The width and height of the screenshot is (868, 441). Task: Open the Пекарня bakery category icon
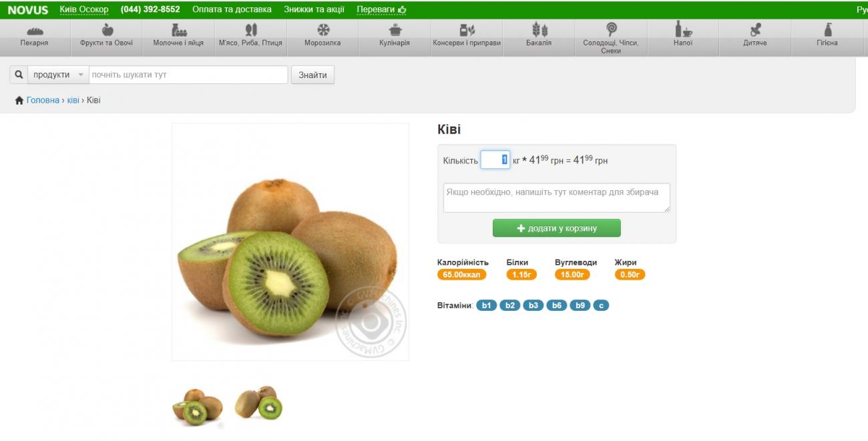pos(35,31)
